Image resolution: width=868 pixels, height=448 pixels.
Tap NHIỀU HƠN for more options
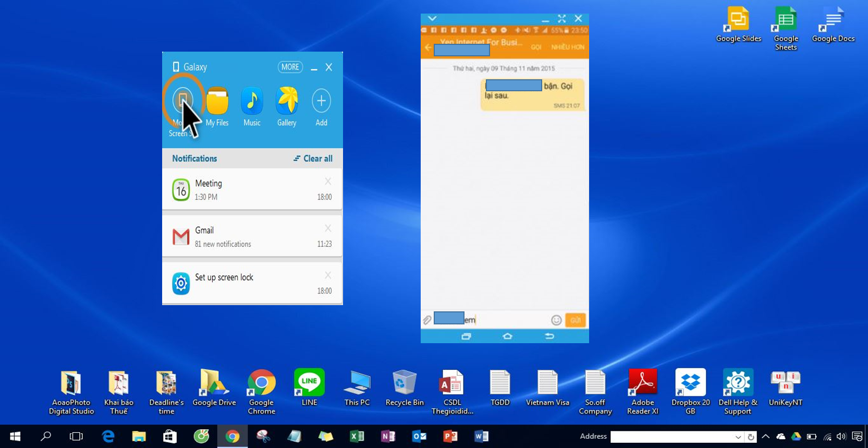tap(568, 47)
